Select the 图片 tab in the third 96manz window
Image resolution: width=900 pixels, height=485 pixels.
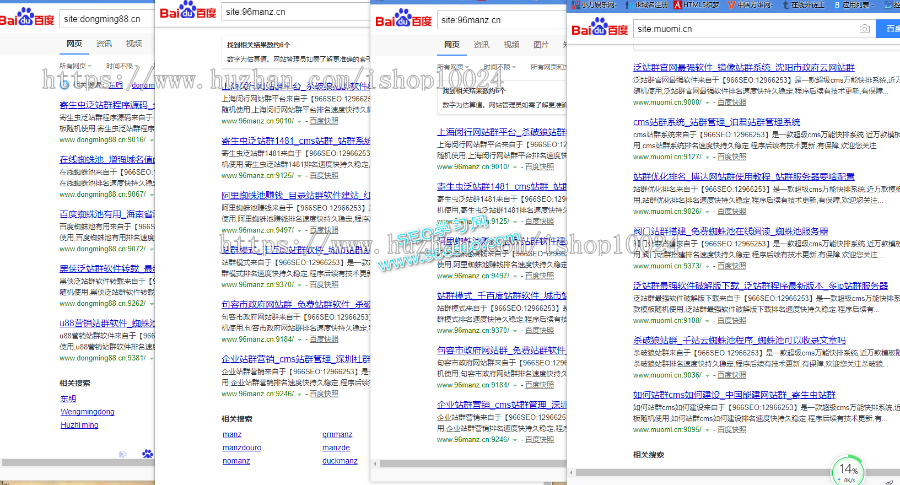(541, 44)
